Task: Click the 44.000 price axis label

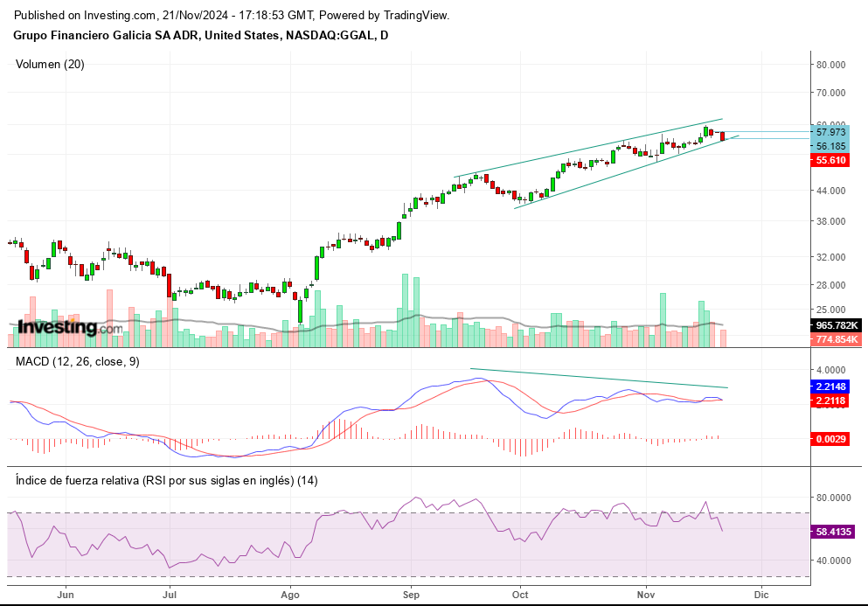Action: pos(831,191)
